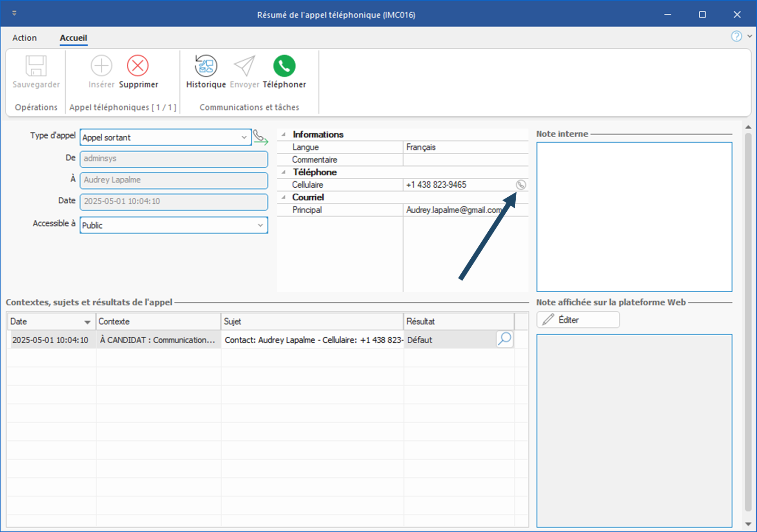The image size is (757, 532).
Task: Open the Historique communications icon
Action: (206, 66)
